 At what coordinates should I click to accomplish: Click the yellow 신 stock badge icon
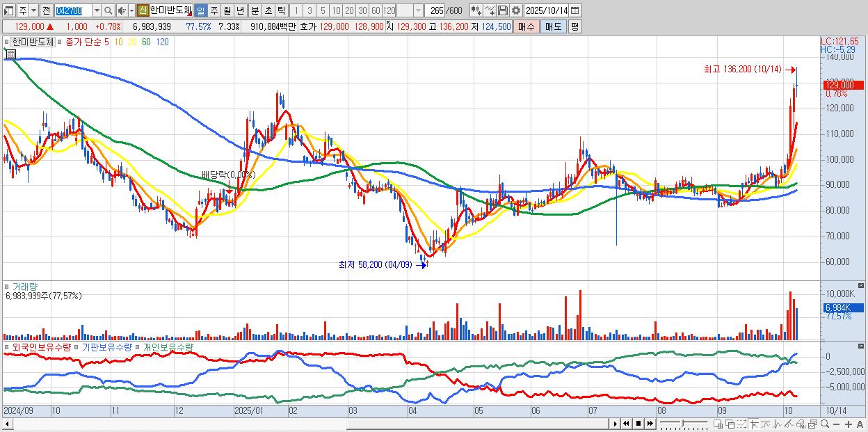(x=143, y=10)
